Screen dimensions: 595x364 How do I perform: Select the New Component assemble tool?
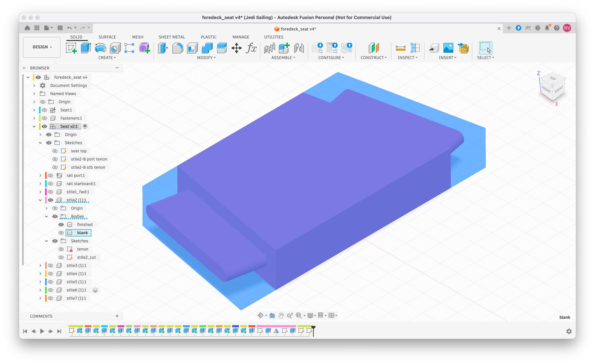click(284, 48)
